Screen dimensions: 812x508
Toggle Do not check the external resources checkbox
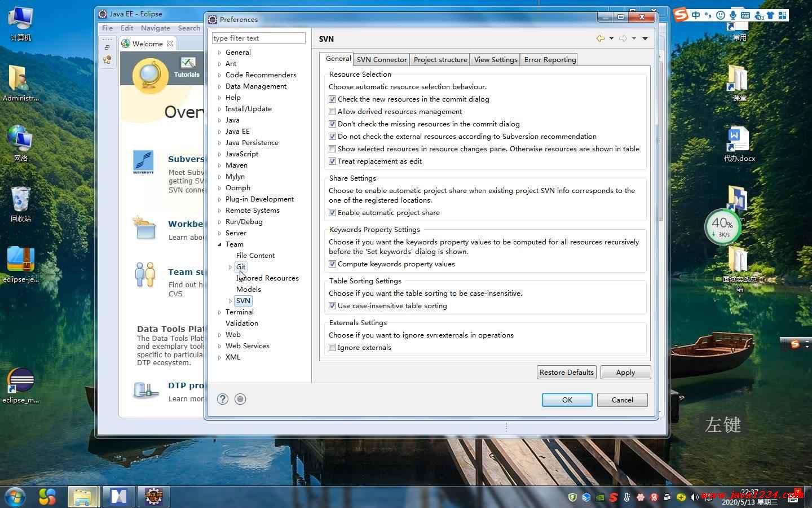pyautogui.click(x=332, y=136)
